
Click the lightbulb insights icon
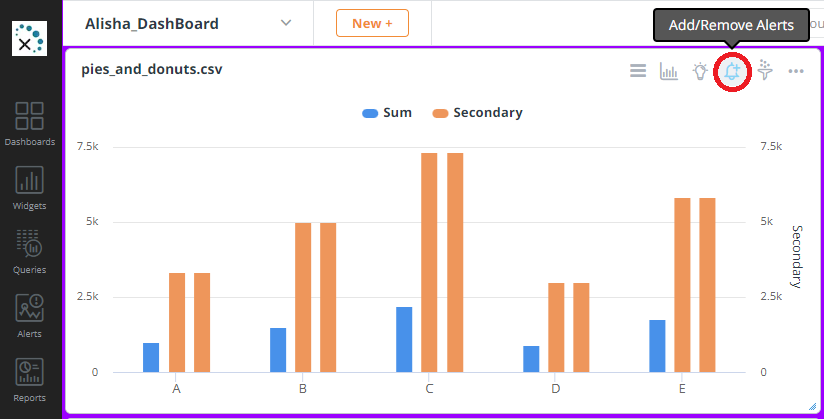click(701, 71)
